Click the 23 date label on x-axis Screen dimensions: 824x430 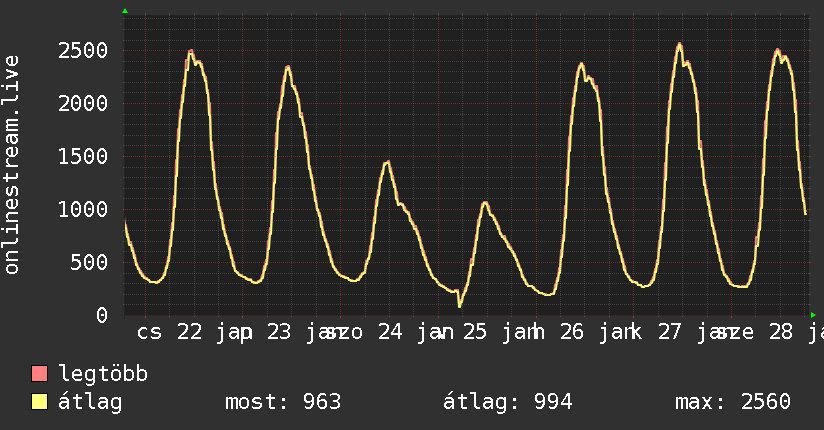point(279,332)
